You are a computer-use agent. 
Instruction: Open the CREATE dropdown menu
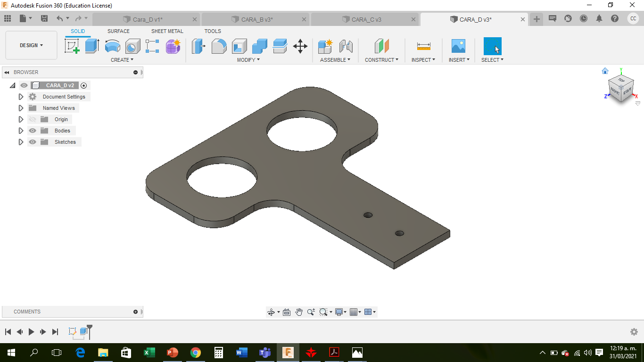click(x=122, y=60)
